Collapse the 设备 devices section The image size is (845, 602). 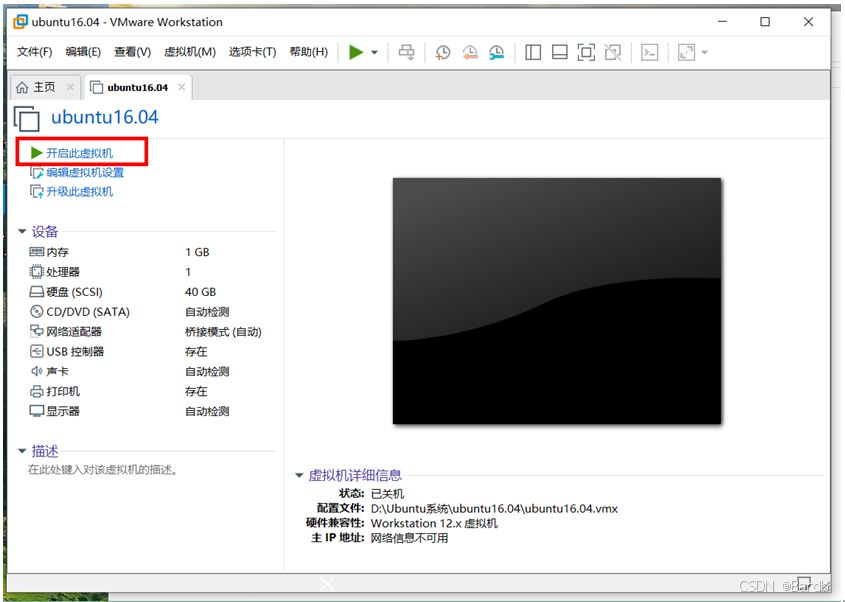point(24,231)
